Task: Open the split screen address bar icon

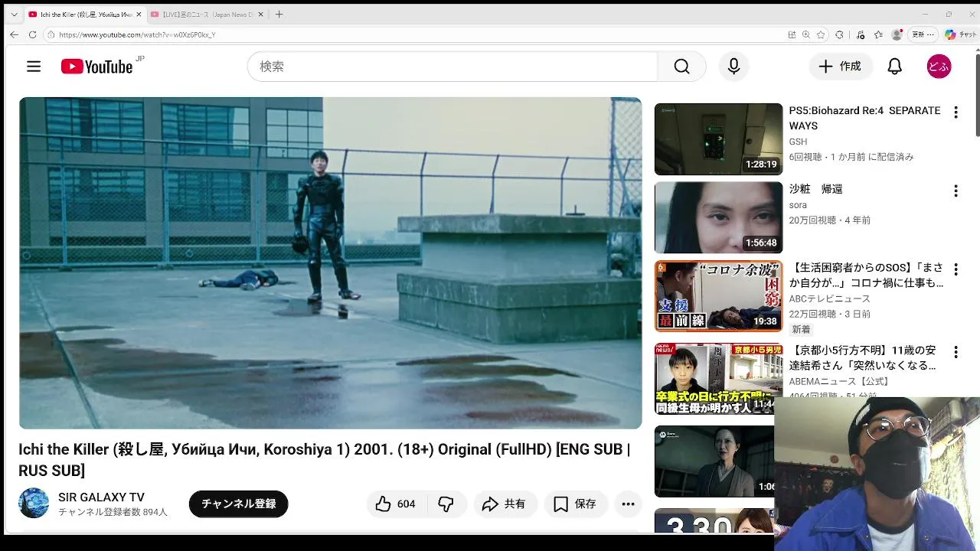Action: coord(792,34)
